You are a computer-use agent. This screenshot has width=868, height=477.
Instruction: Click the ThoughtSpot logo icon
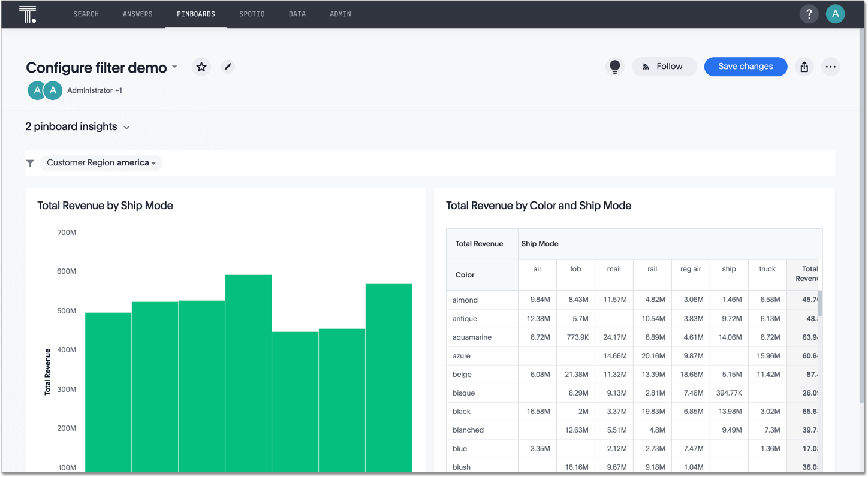tap(27, 14)
